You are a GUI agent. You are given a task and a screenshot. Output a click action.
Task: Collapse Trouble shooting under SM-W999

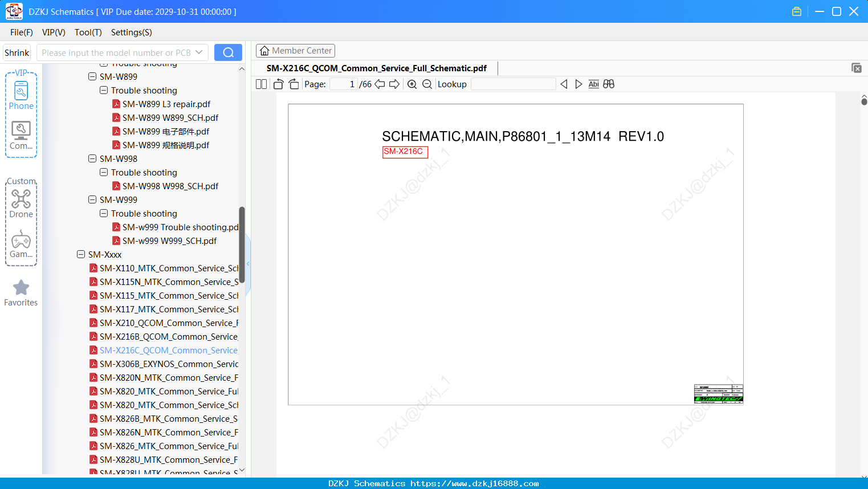coord(104,213)
